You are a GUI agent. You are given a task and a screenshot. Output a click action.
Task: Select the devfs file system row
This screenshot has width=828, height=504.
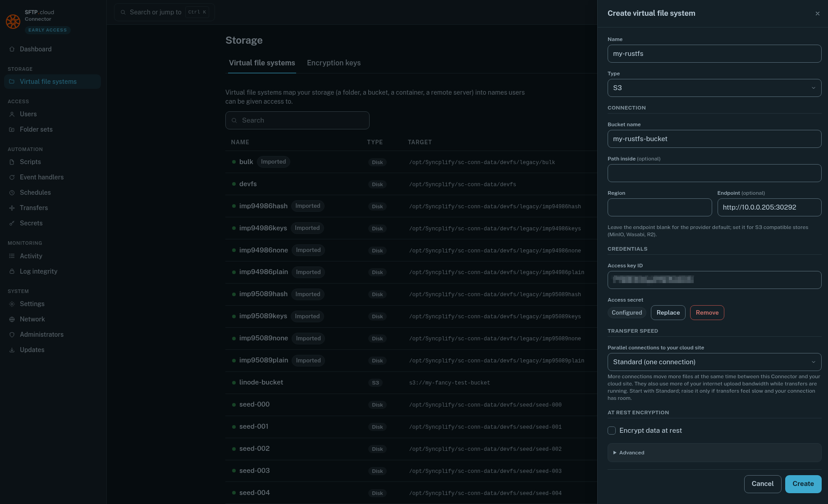pyautogui.click(x=411, y=184)
